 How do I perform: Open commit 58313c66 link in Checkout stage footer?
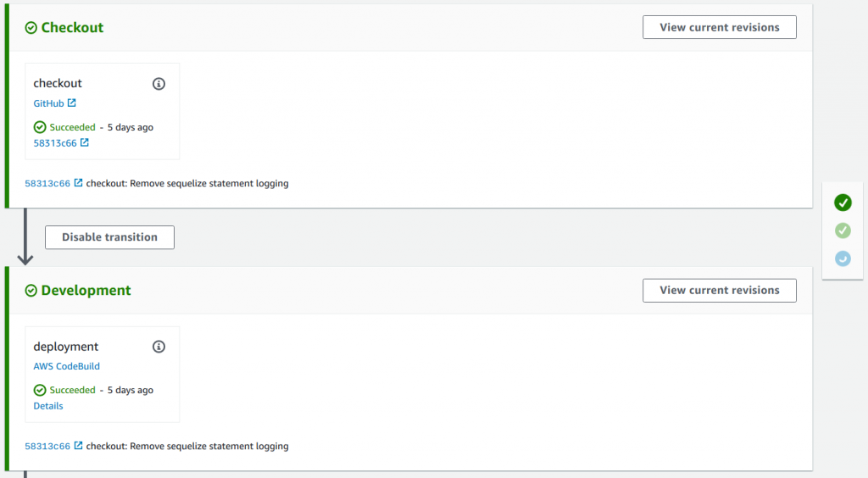point(47,183)
